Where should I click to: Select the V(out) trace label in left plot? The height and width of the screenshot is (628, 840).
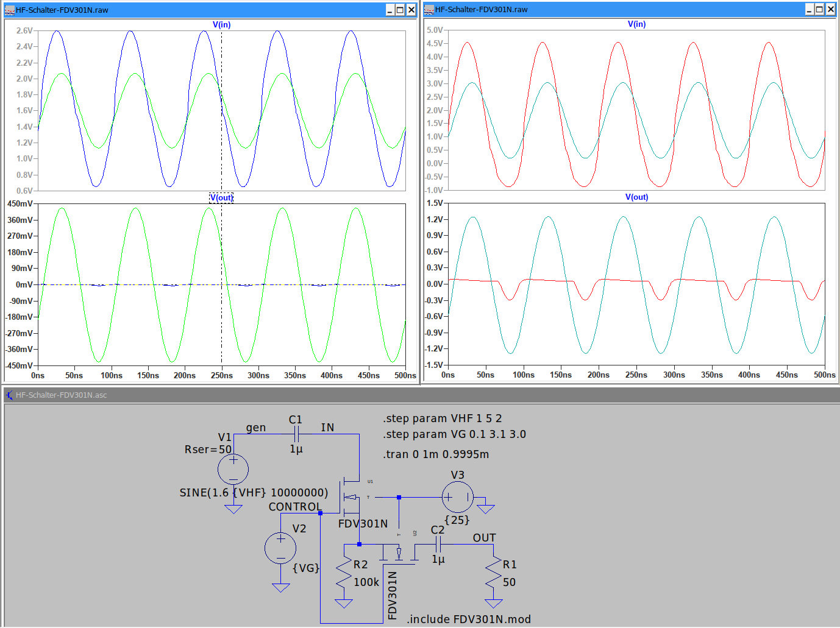(221, 198)
